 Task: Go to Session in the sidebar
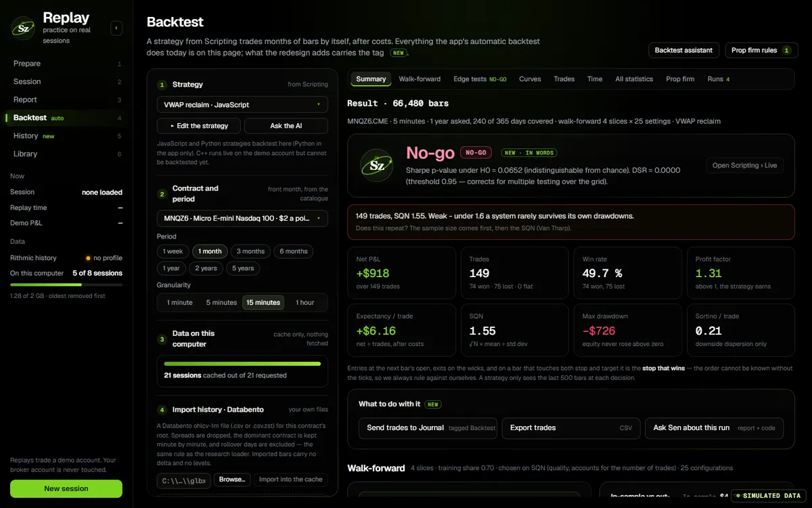(66, 81)
